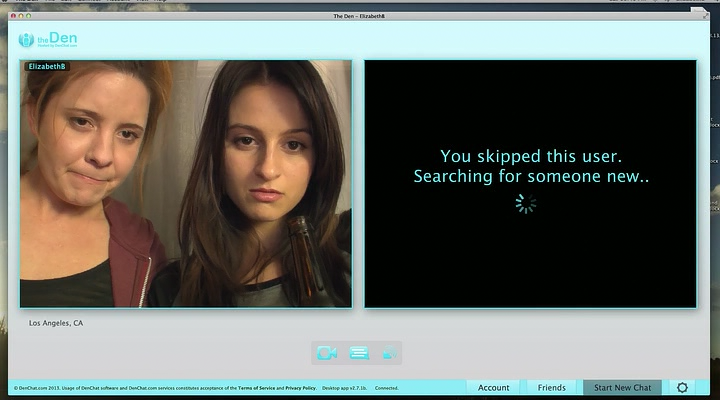Image resolution: width=720 pixels, height=400 pixels.
Task: Click the video camera icon
Action: (326, 353)
